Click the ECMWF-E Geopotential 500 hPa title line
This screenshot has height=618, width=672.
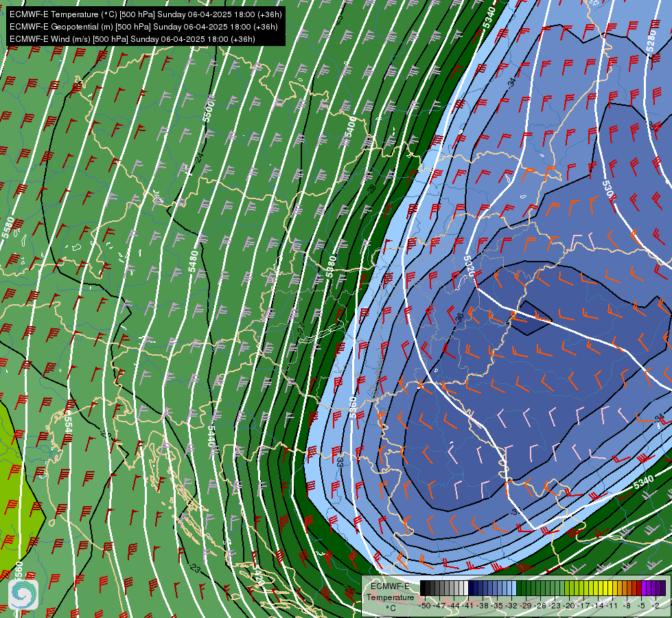pos(143,27)
